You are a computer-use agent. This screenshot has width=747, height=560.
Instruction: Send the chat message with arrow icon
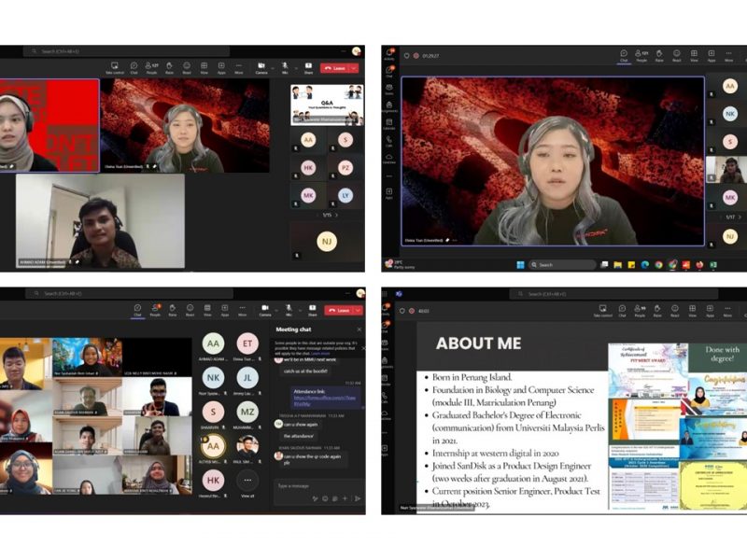[358, 498]
